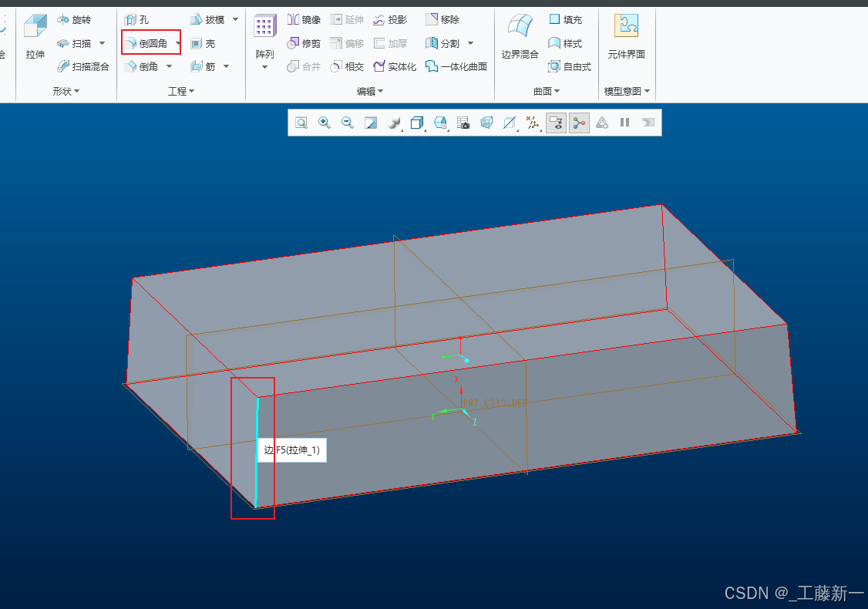868x609 pixels.
Task: Click the 填充 (Fill) tool
Action: click(x=565, y=20)
